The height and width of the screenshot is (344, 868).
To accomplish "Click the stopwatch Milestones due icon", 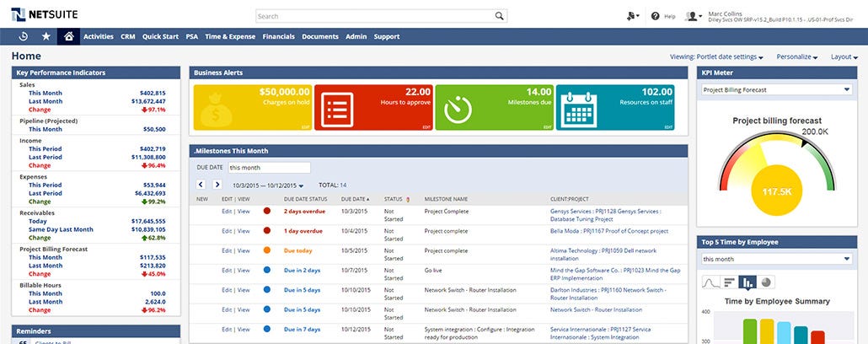I will pyautogui.click(x=458, y=110).
